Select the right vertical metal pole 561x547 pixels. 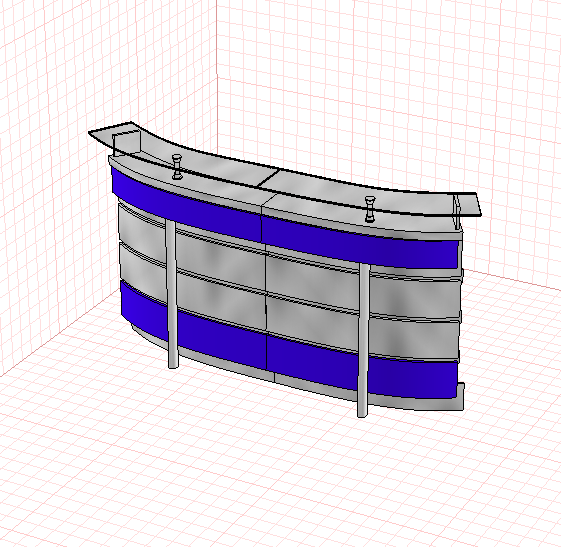[364, 340]
